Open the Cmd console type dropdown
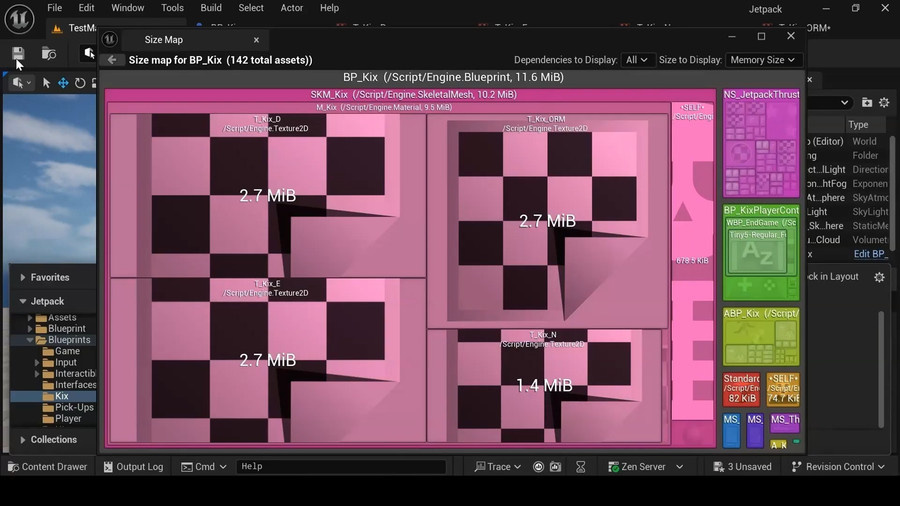Viewport: 900px width, 506px height. pos(204,467)
